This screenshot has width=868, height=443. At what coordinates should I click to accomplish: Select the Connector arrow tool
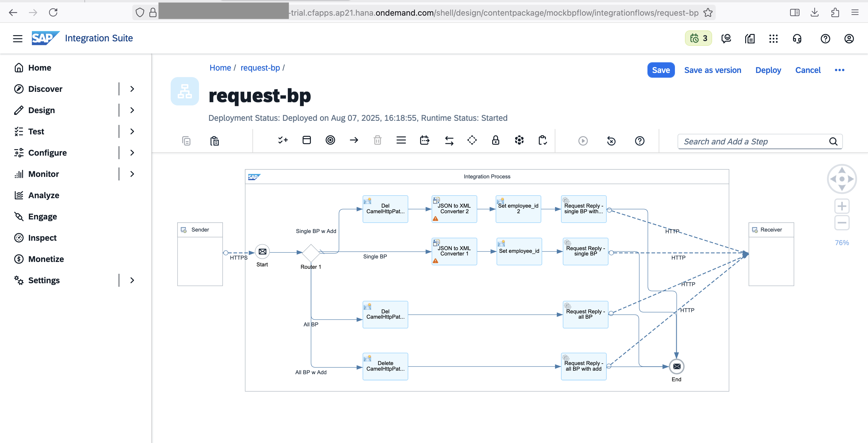[x=354, y=140]
